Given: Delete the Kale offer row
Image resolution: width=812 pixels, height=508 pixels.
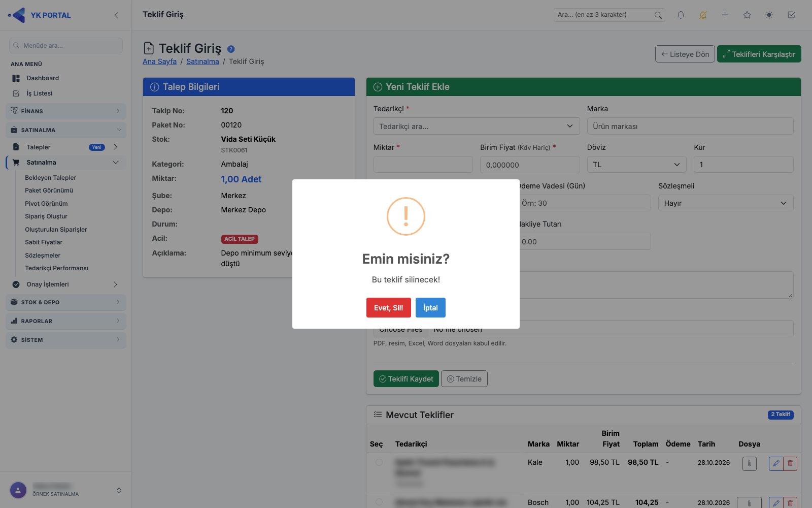Looking at the screenshot, I should pos(790,463).
